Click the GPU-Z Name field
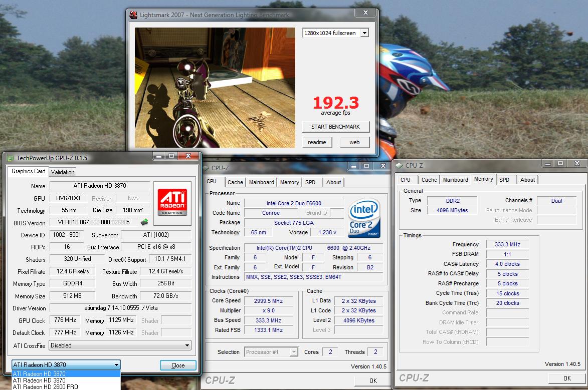This screenshot has width=588, height=390. (100, 186)
